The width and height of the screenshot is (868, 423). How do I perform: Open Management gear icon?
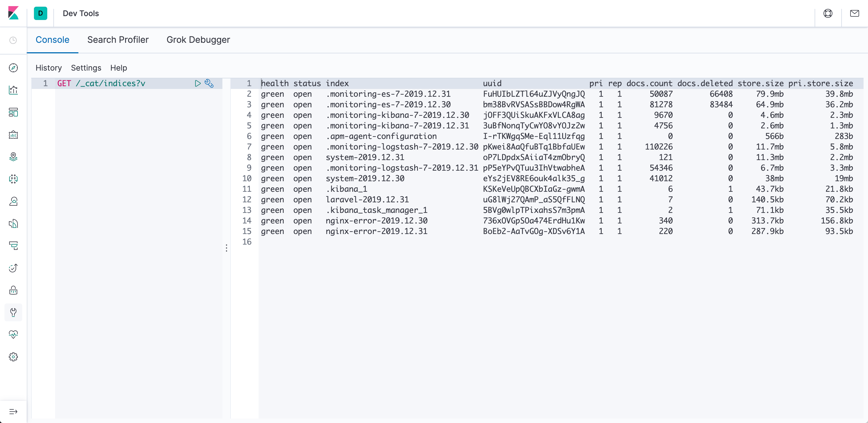tap(13, 357)
